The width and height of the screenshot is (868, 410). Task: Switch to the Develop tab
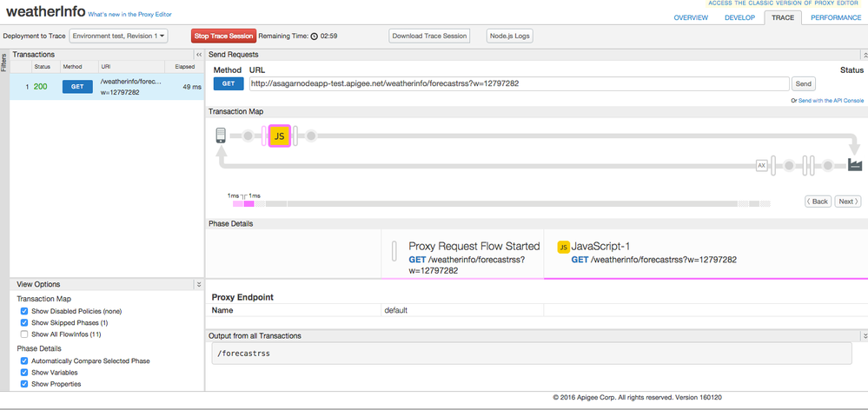739,17
